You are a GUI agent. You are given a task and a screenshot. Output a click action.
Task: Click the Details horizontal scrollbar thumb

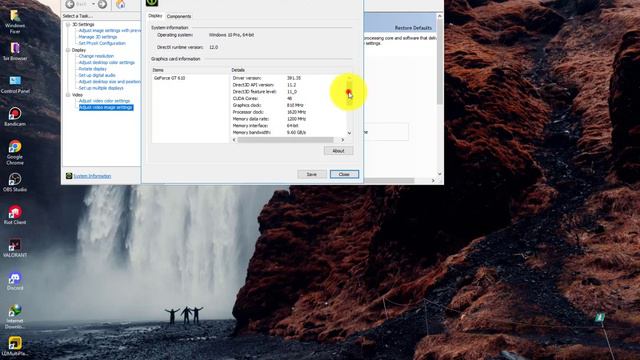click(x=285, y=140)
